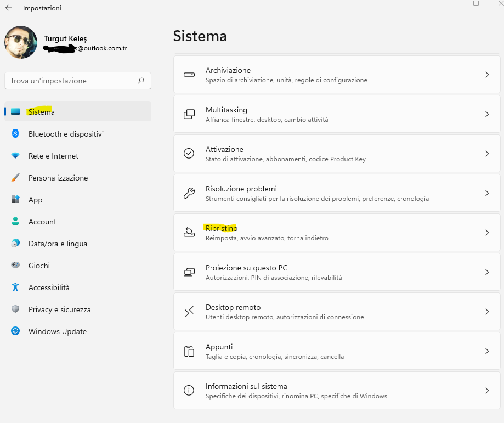Screen dimensions: 504x423
Task: Click the Bluetooth icon in sidebar
Action: [16, 134]
